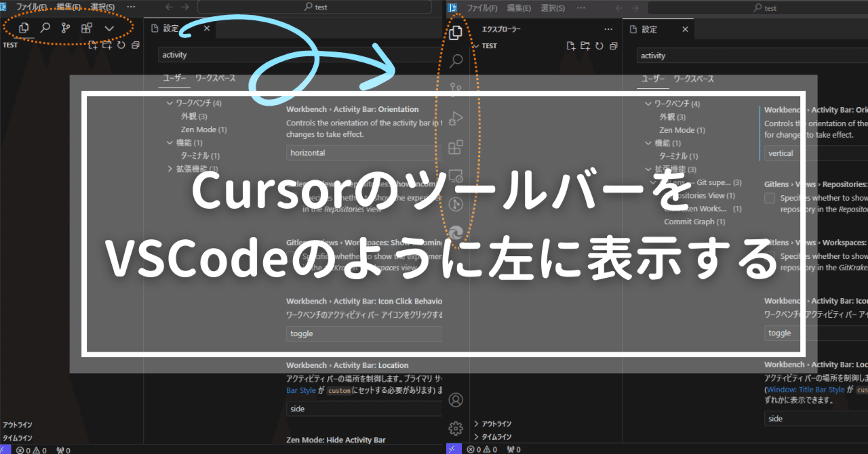
Task: Create a new file in the TEST explorer
Action: (572, 45)
